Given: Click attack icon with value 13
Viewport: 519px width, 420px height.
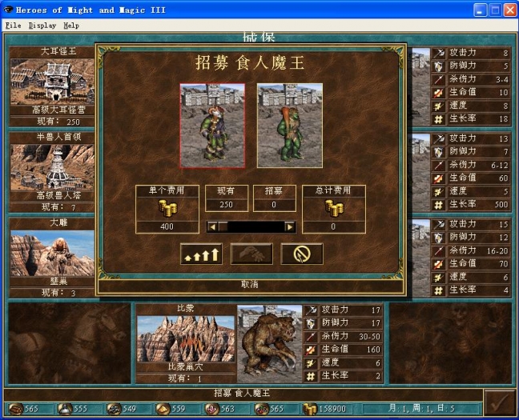Looking at the screenshot, I should [x=439, y=138].
